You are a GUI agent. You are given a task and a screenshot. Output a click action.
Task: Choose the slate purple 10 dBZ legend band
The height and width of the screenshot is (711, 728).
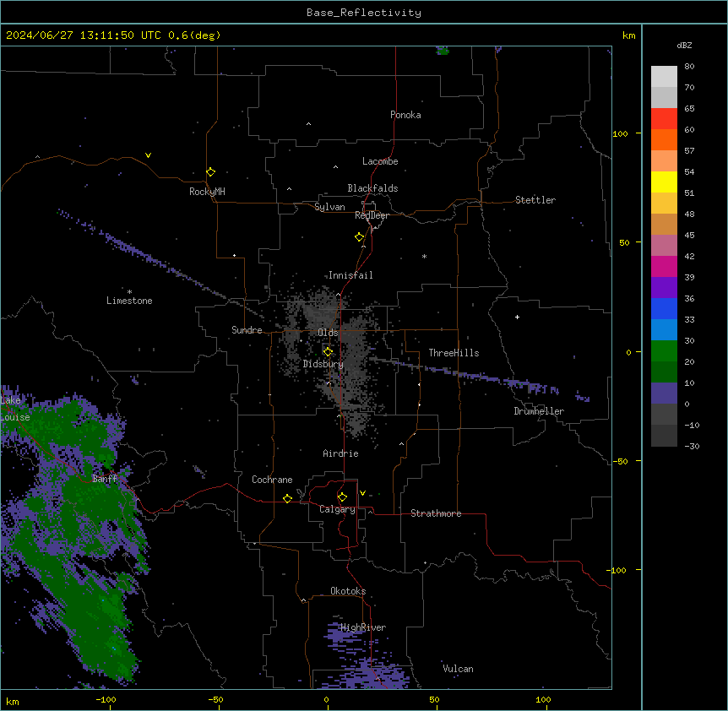[x=664, y=393]
